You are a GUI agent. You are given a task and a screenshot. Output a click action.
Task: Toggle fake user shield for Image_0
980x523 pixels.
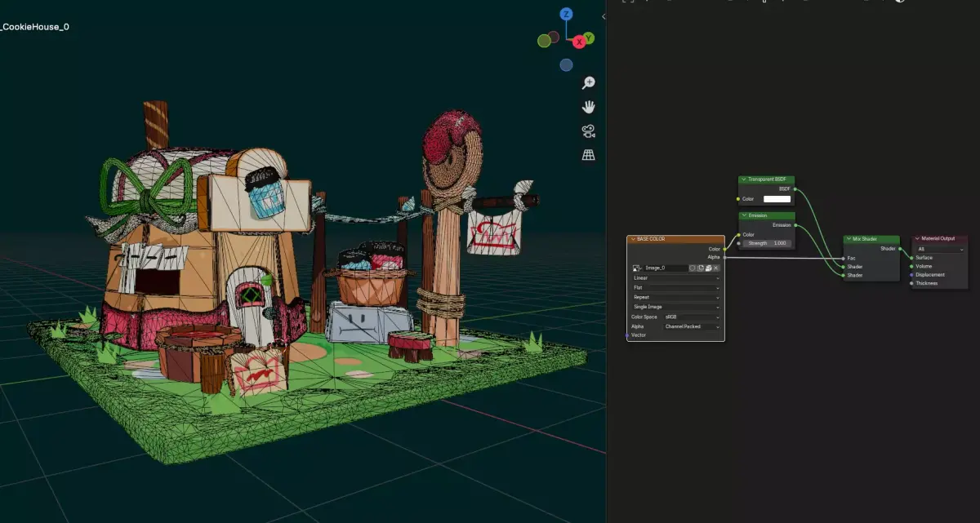pyautogui.click(x=693, y=268)
